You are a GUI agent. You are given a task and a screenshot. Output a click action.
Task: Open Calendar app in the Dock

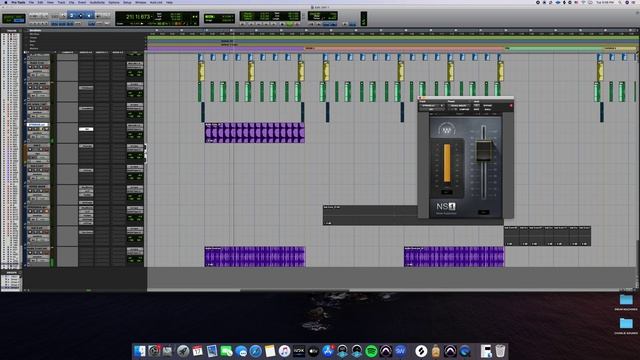(x=198, y=351)
